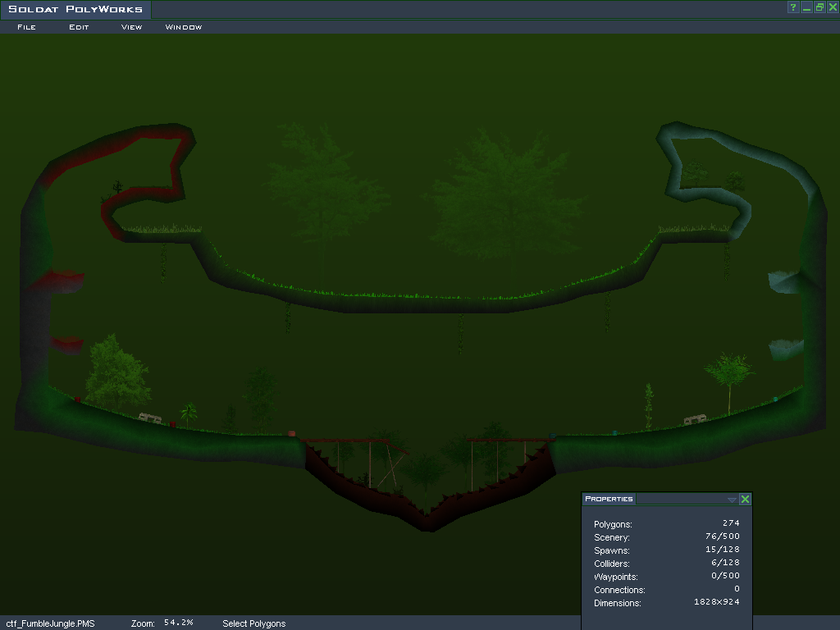
Task: Close the Soldat PolyWorks application
Action: 833,7
